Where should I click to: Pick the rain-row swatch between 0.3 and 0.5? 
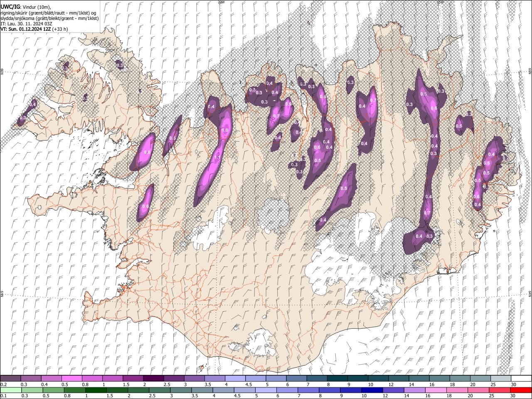32,390
